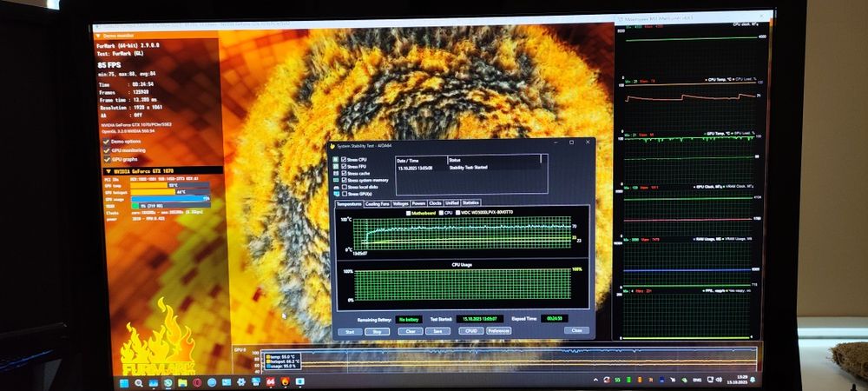This screenshot has height=391, width=868.
Task: Open the Opera browser taskbar icon
Action: (x=197, y=383)
